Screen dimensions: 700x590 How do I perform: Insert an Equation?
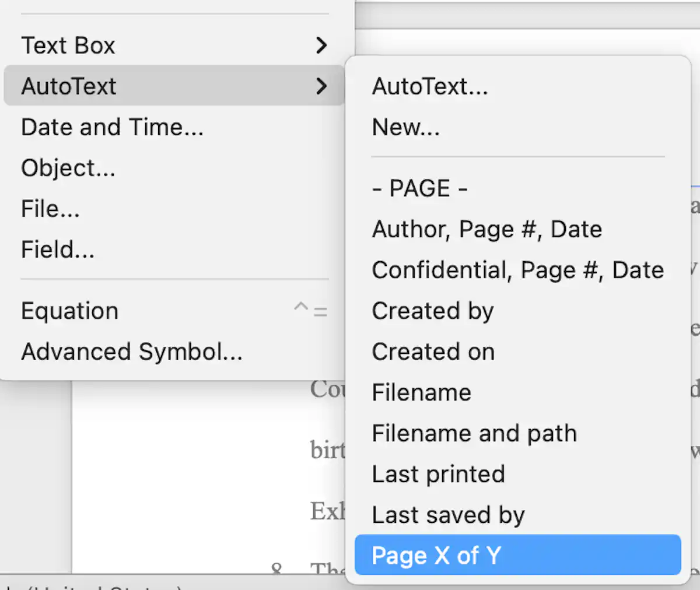pos(69,311)
